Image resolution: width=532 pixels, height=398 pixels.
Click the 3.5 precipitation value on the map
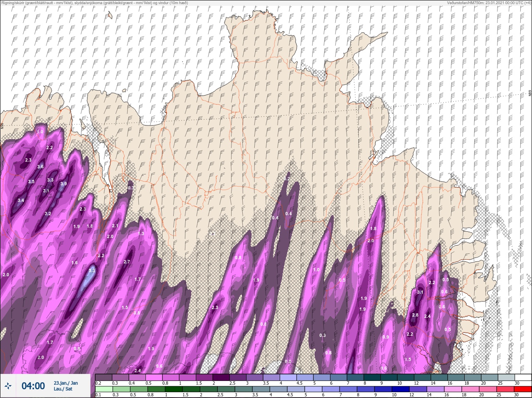pos(31,182)
